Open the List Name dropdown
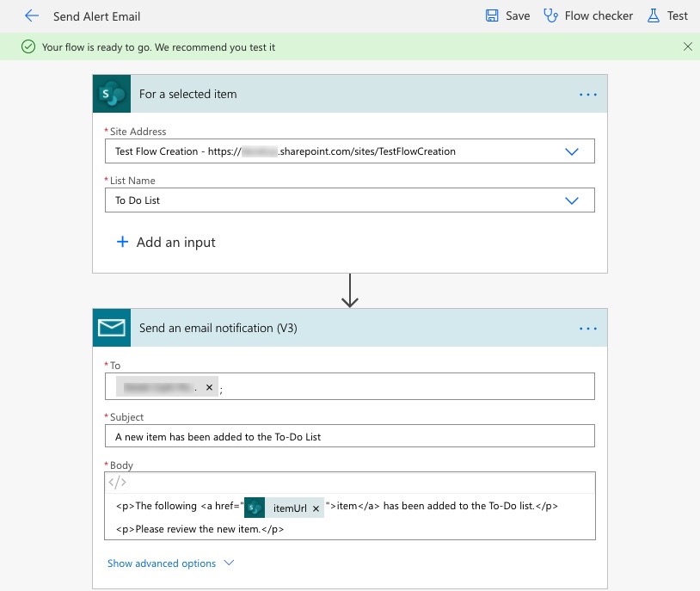 572,200
